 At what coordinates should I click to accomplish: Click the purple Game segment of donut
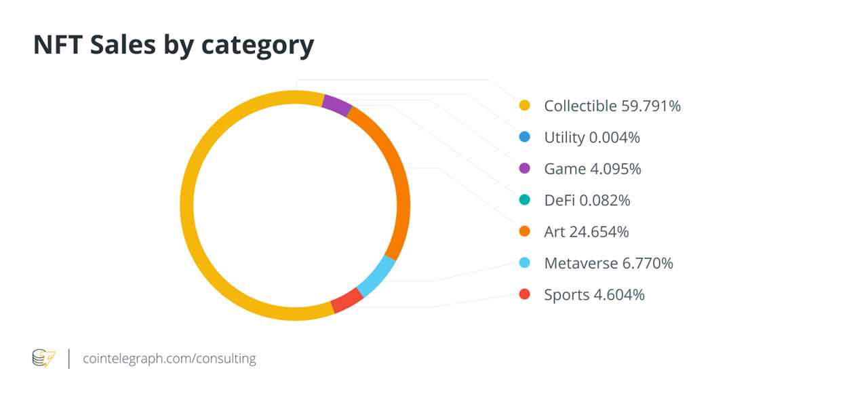click(x=336, y=105)
